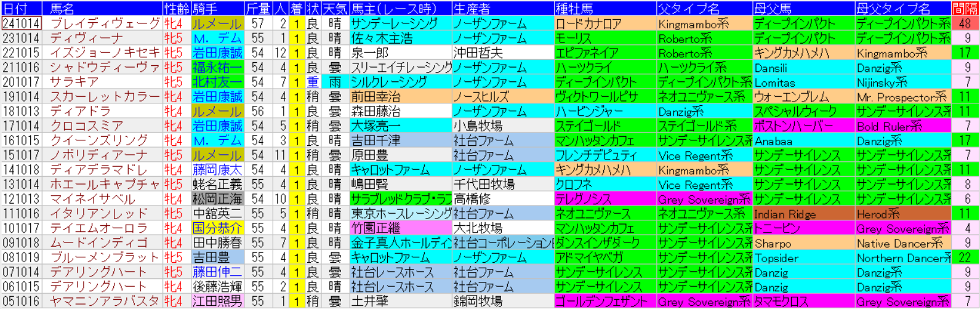Select horse name イズジョーノキセキ
This screenshot has width=980, height=309.
pyautogui.click(x=102, y=53)
